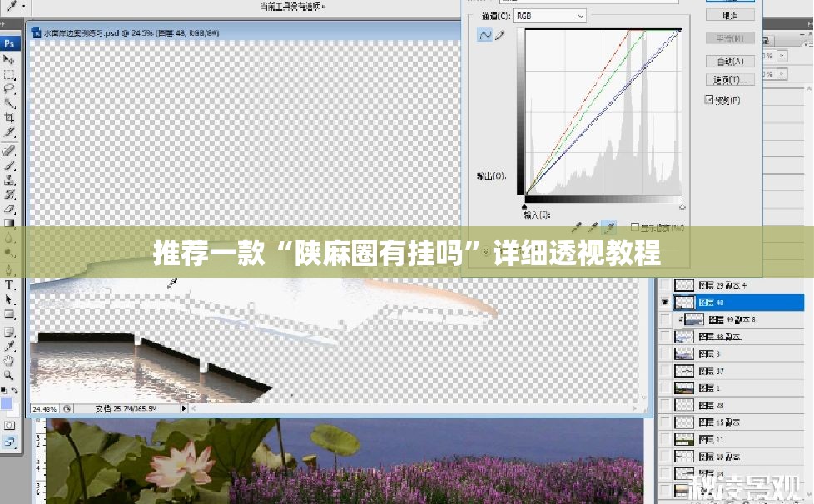Move the black input slider under curve
Image resolution: width=814 pixels, height=504 pixels.
pyautogui.click(x=524, y=206)
